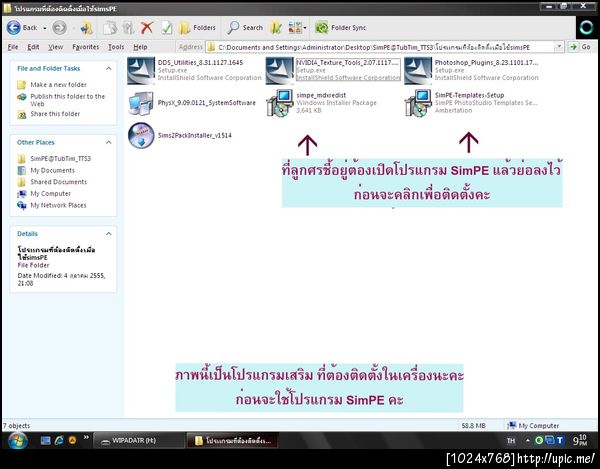Click Share this folder
The height and width of the screenshot is (469, 600).
(55, 114)
